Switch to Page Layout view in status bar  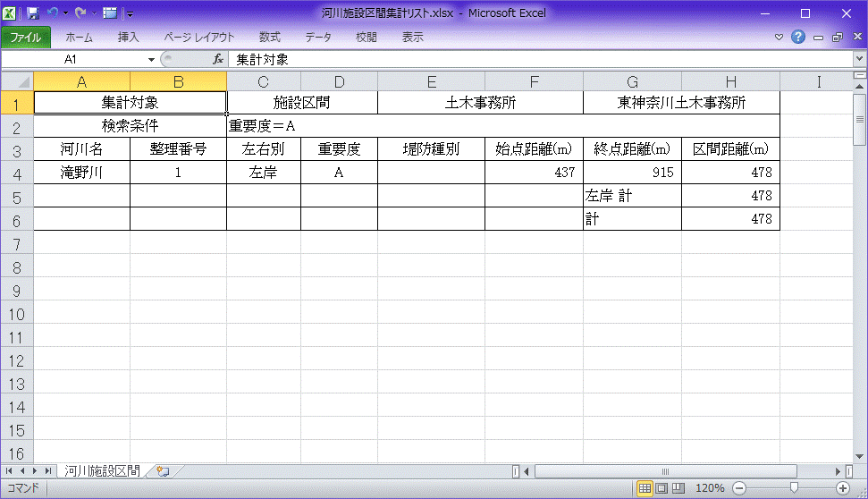point(661,488)
